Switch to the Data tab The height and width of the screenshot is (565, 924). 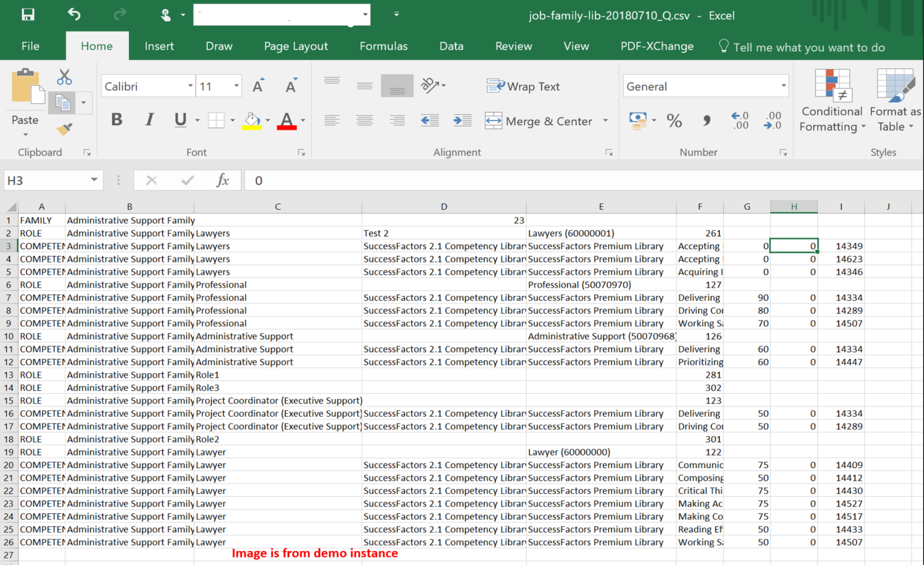[451, 46]
